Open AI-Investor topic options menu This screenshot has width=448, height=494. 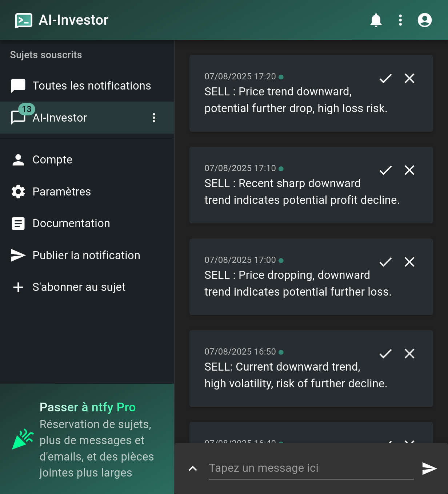click(x=154, y=118)
